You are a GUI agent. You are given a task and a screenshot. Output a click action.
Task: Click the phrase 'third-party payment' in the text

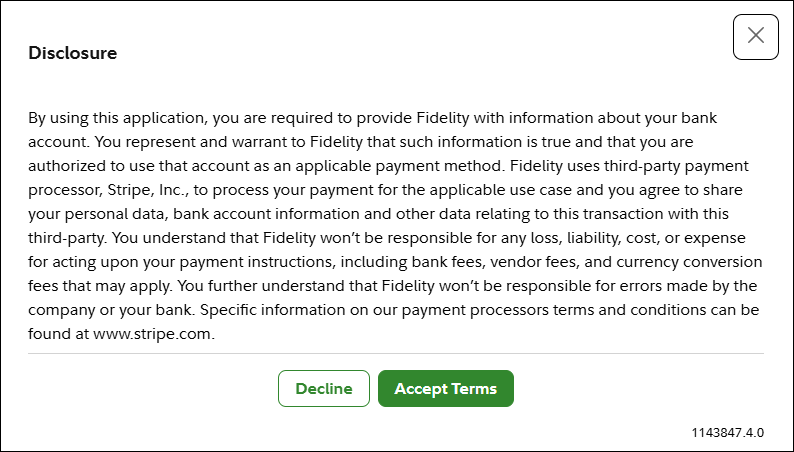click(x=677, y=166)
